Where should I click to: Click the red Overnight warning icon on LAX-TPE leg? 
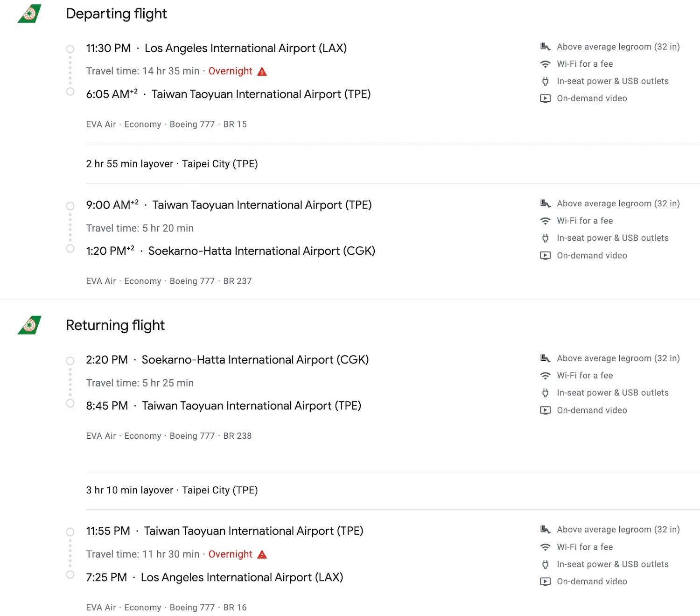point(262,71)
